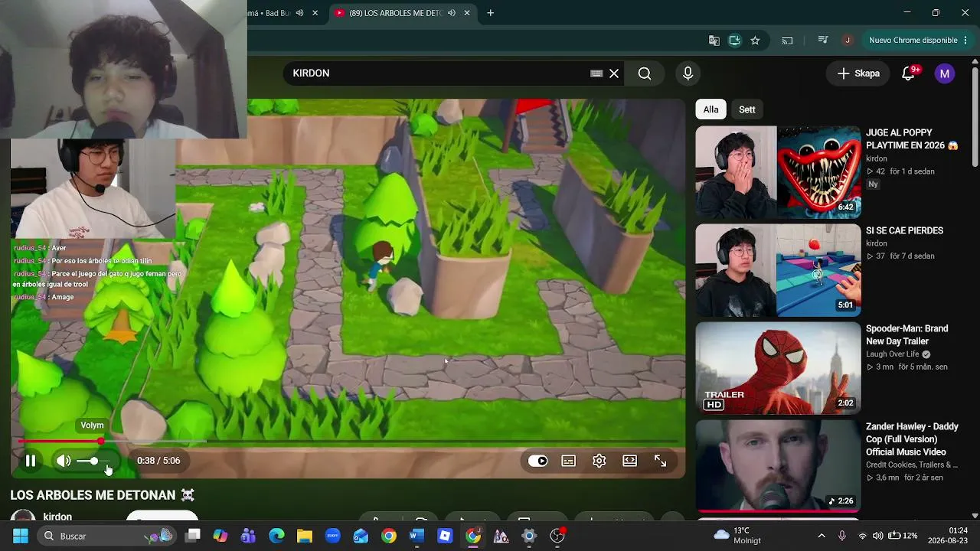Select the Alla filter chip
The image size is (980, 551).
pos(711,109)
